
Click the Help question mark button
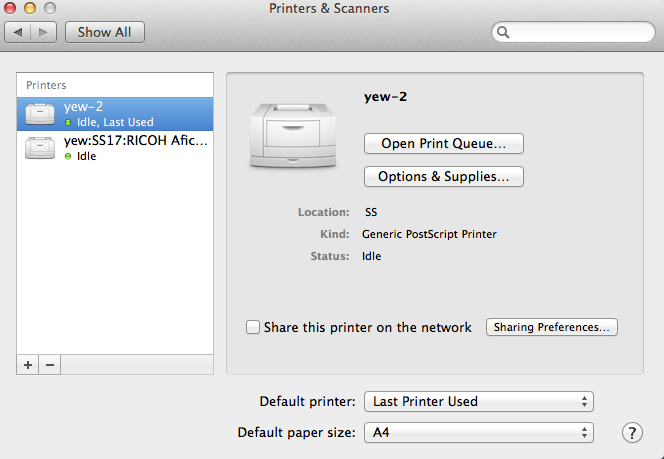(632, 433)
